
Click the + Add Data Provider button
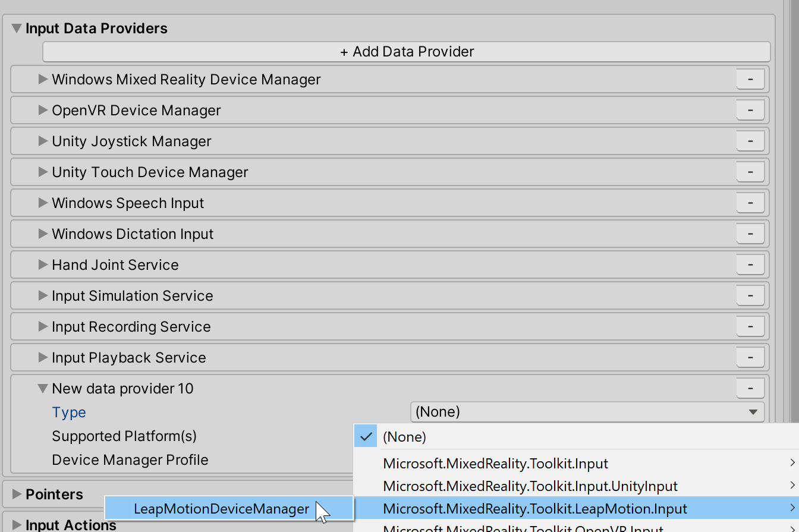click(406, 52)
